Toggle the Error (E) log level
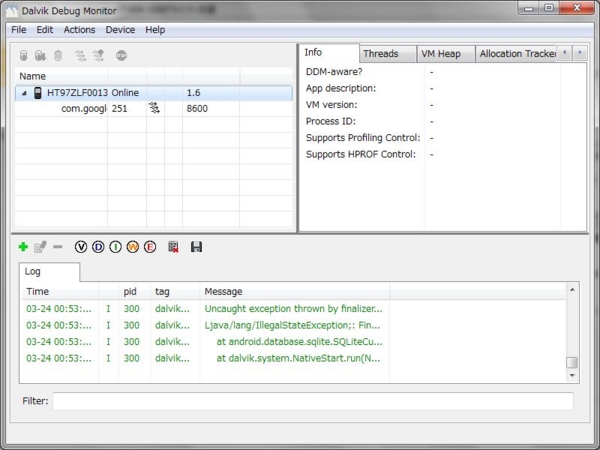The image size is (600, 450). coord(150,247)
